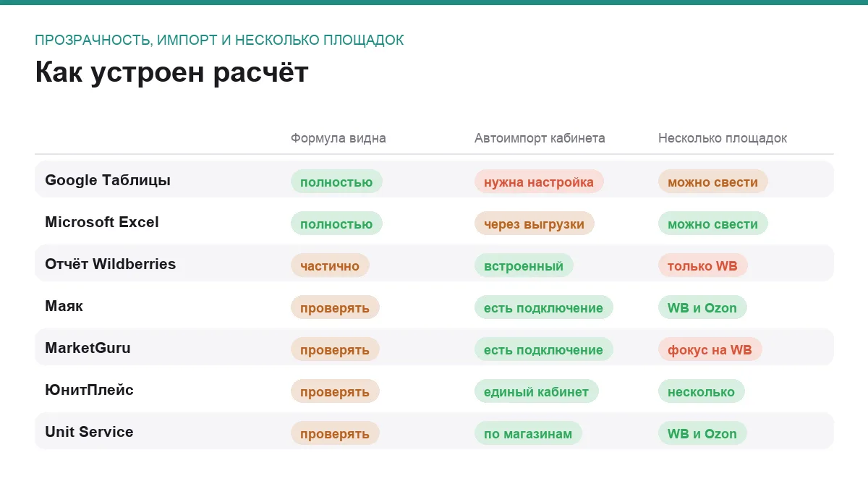Click 'встроенный' badge
The image size is (868, 489).
point(524,265)
